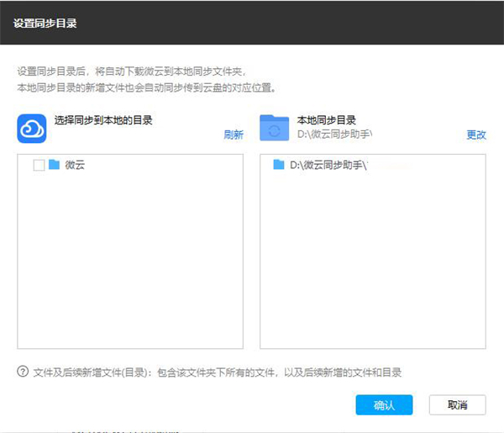Click the folder icon beside 微云

pos(55,166)
